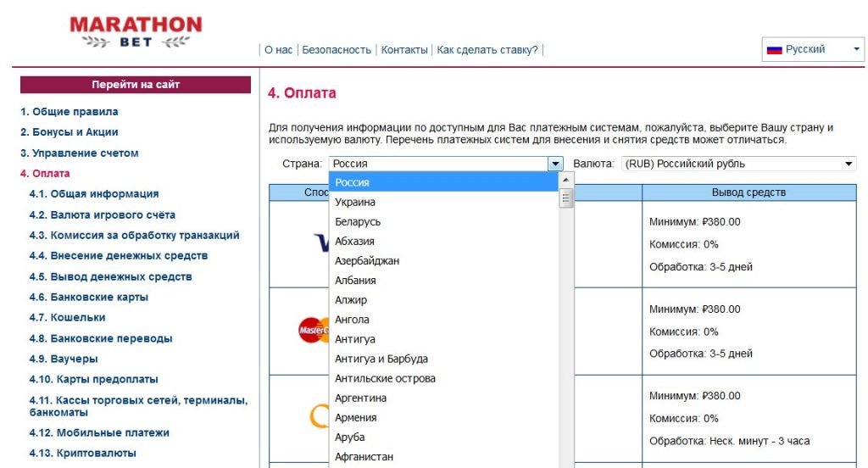Go to 4.7. Кошельки

[x=68, y=317]
